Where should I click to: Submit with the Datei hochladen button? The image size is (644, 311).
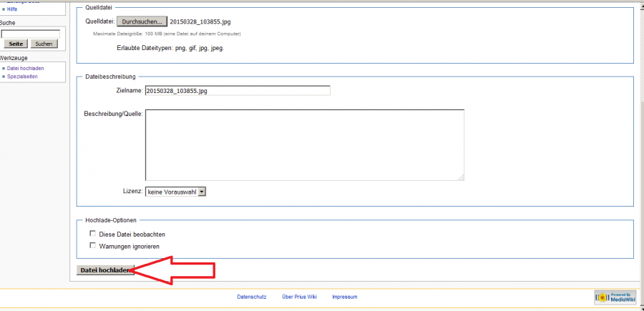pos(106,270)
